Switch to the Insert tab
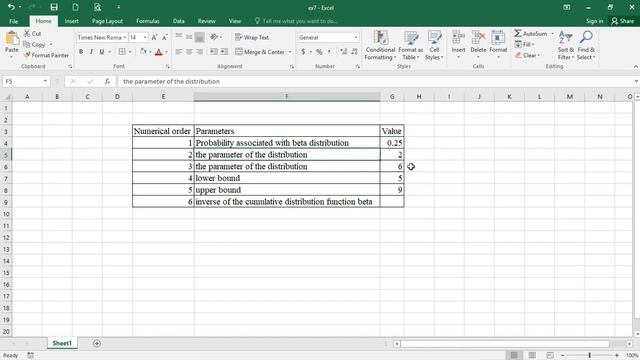The height and width of the screenshot is (360, 640). [71, 21]
